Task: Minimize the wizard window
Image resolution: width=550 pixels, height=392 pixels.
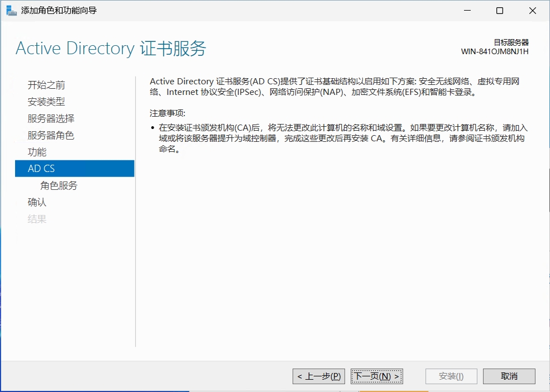Action: pos(467,11)
